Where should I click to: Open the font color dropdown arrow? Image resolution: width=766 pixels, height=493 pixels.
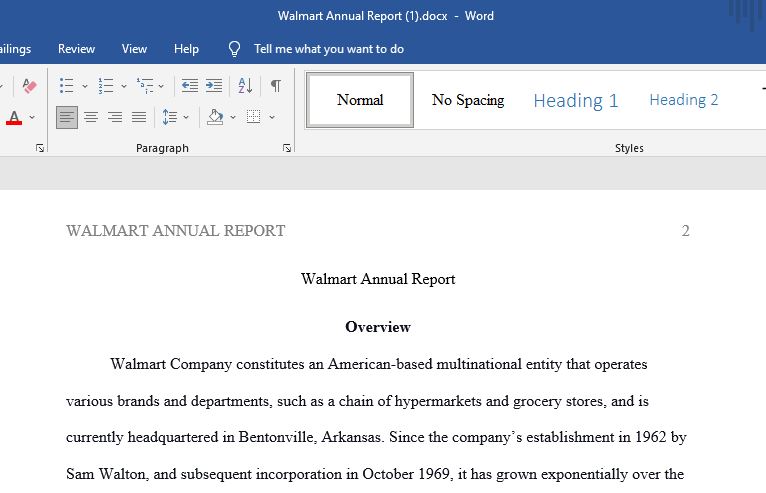pos(32,117)
